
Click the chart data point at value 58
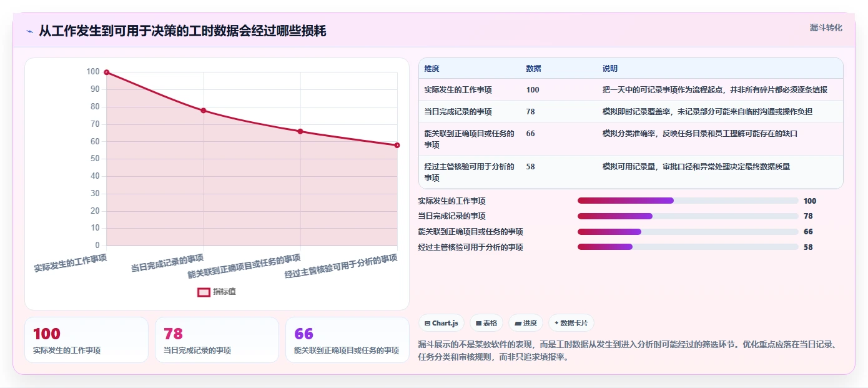[397, 145]
